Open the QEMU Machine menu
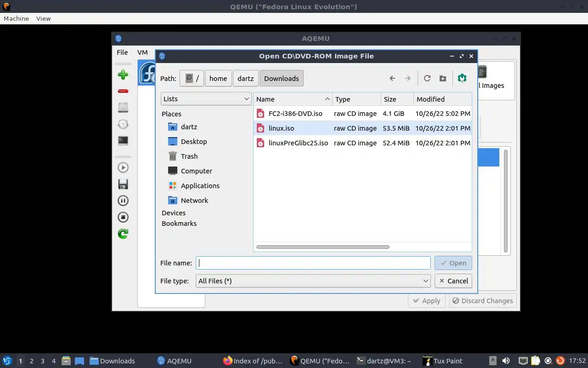The image size is (588, 368). (16, 18)
